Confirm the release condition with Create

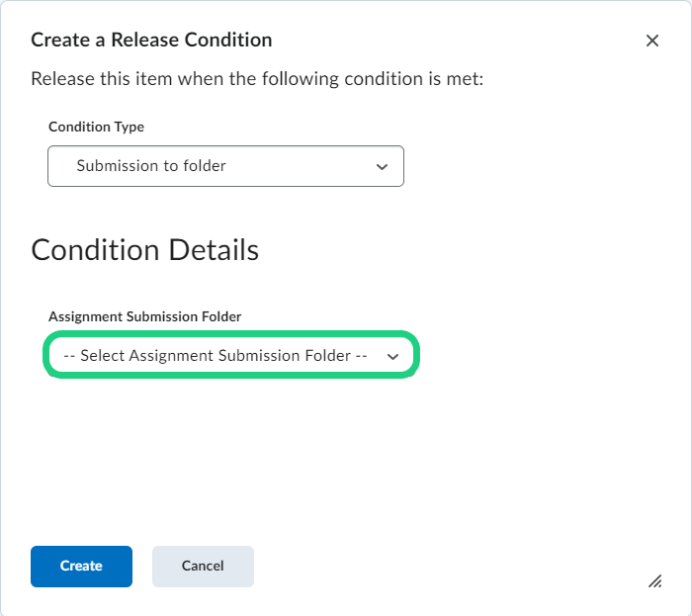81,567
